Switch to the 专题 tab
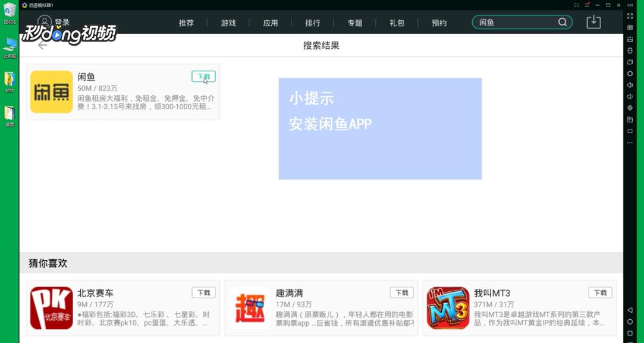 pyautogui.click(x=355, y=23)
